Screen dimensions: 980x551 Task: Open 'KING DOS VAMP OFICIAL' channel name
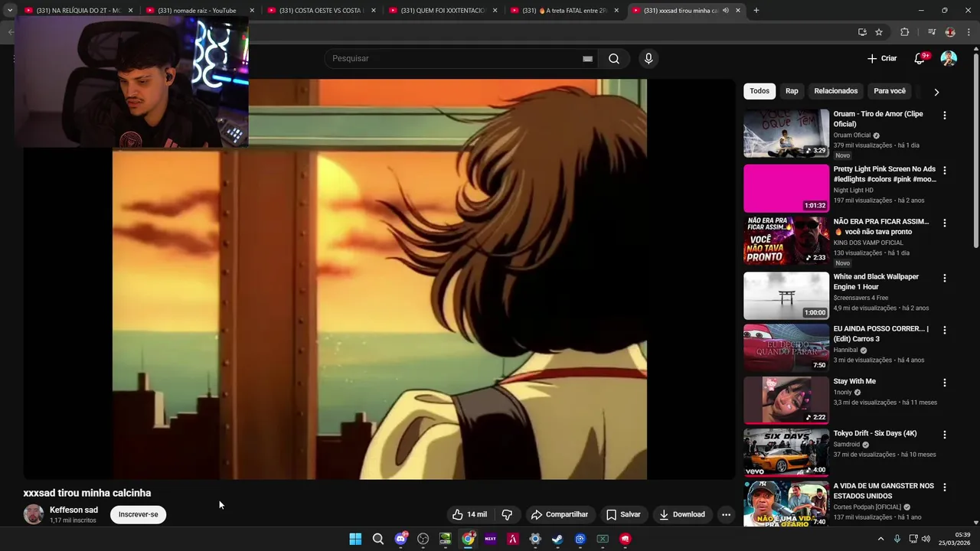(868, 243)
